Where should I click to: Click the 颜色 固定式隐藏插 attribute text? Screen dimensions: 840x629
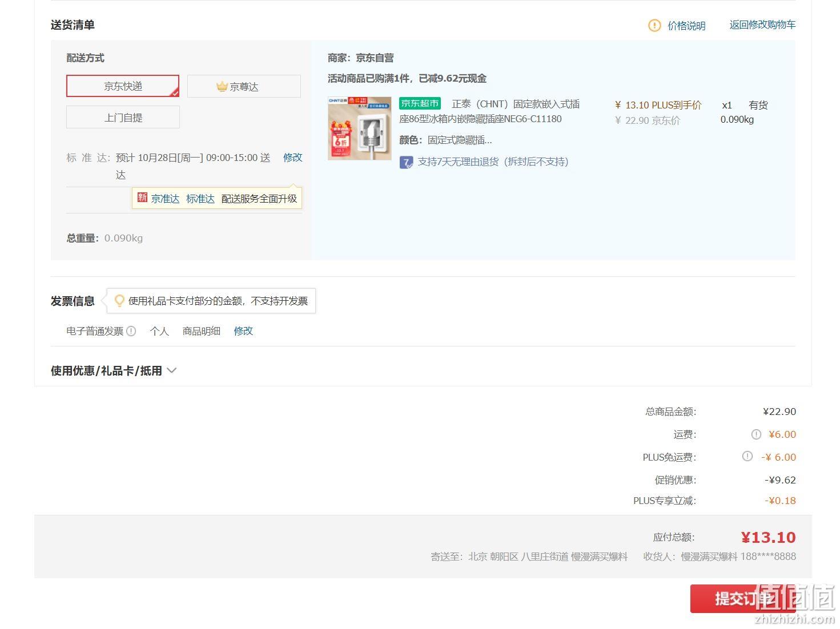[445, 140]
